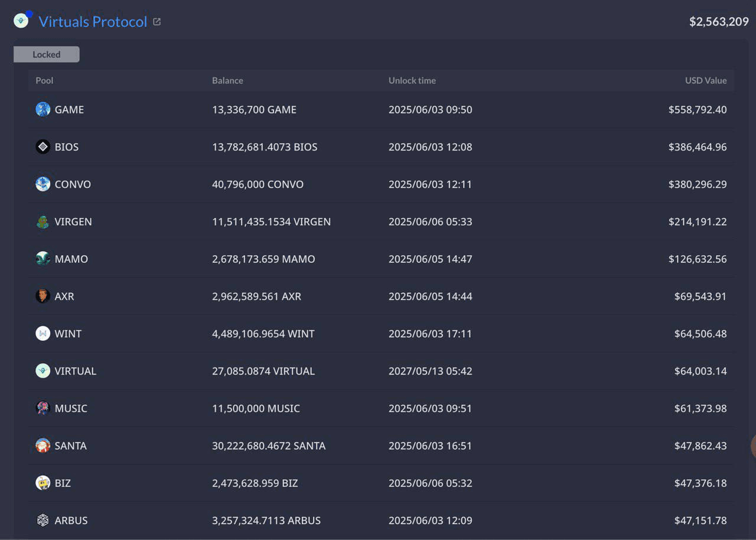Click the Virtuals Protocol logo icon
This screenshot has height=540, width=756.
21,21
